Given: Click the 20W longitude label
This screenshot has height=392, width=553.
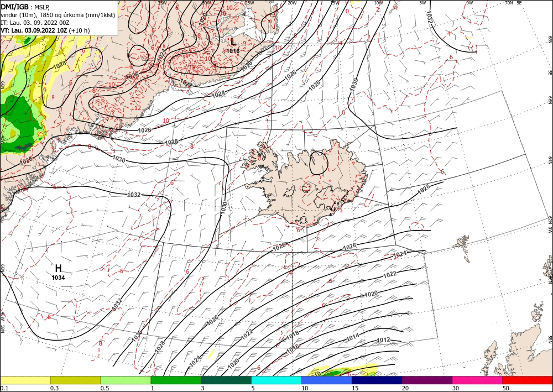Looking at the screenshot, I should [x=291, y=3].
